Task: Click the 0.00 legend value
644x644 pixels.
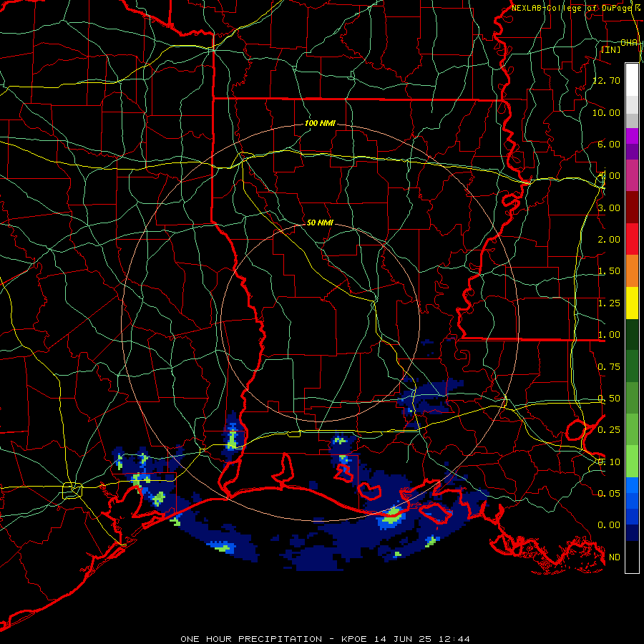Action: pyautogui.click(x=609, y=525)
